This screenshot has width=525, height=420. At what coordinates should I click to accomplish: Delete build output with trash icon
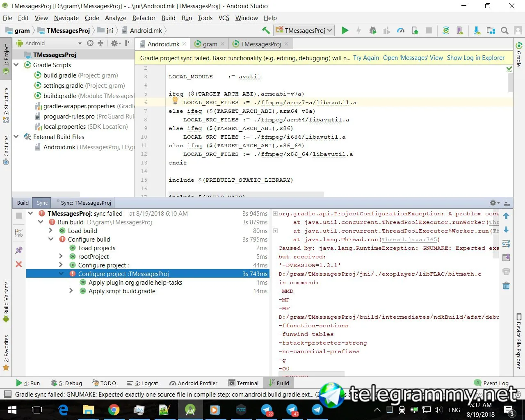coord(506,286)
